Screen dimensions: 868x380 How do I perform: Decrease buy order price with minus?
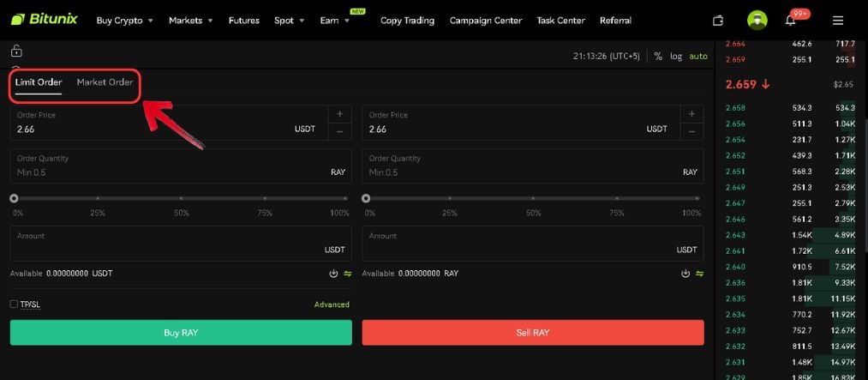click(x=340, y=132)
